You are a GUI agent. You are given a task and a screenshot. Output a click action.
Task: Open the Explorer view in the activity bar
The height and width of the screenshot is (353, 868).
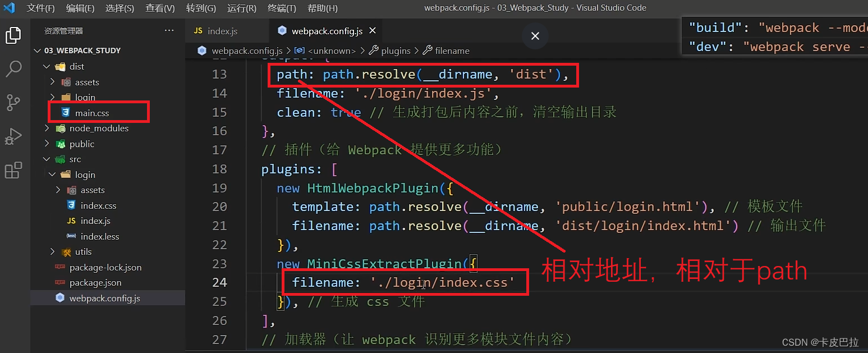pos(13,36)
